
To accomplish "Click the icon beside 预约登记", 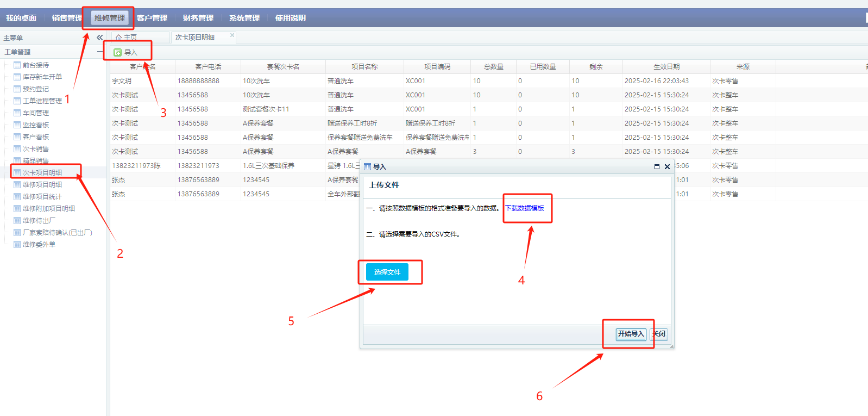I will pyautogui.click(x=17, y=89).
